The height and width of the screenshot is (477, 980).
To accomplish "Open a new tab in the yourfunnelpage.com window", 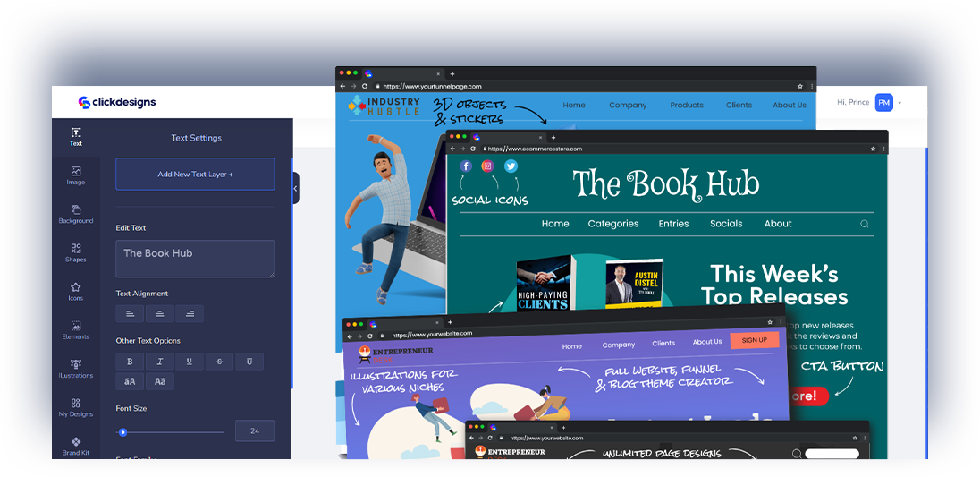I will point(452,73).
